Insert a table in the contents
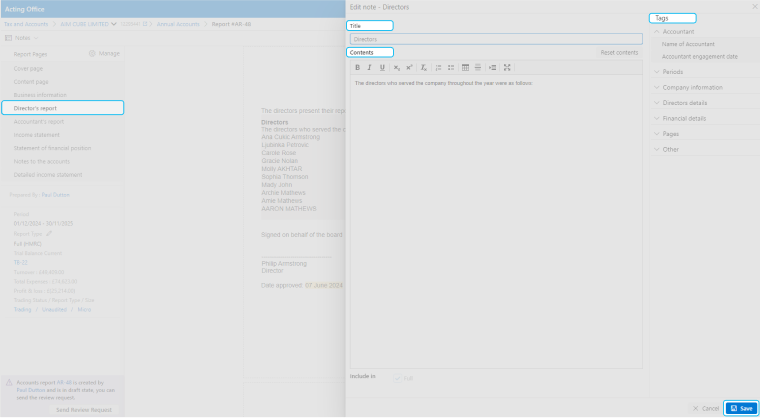The height and width of the screenshot is (418, 760). (x=466, y=67)
